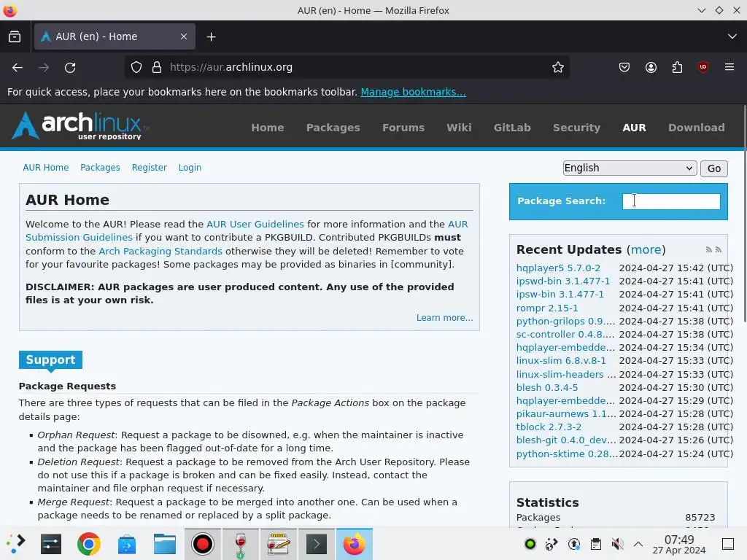Open the hqplayer5 5.7.0-2 package link
The width and height of the screenshot is (747, 560).
click(558, 268)
